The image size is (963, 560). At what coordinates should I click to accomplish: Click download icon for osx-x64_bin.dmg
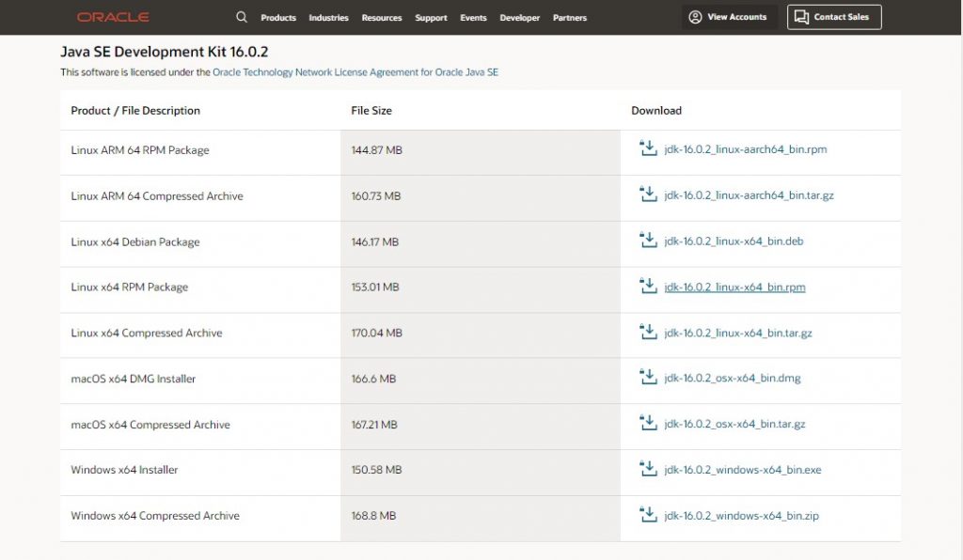tap(648, 377)
